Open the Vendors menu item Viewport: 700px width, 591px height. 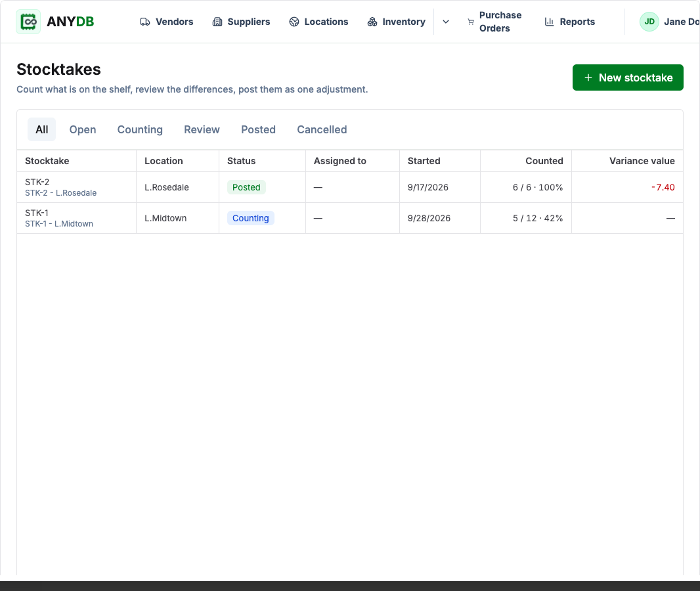coord(167,22)
